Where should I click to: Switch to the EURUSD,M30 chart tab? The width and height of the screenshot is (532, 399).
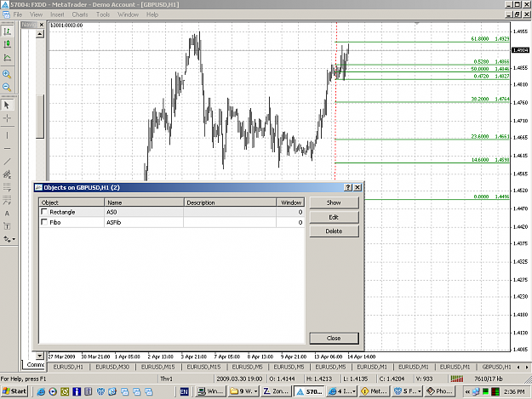pyautogui.click(x=112, y=367)
